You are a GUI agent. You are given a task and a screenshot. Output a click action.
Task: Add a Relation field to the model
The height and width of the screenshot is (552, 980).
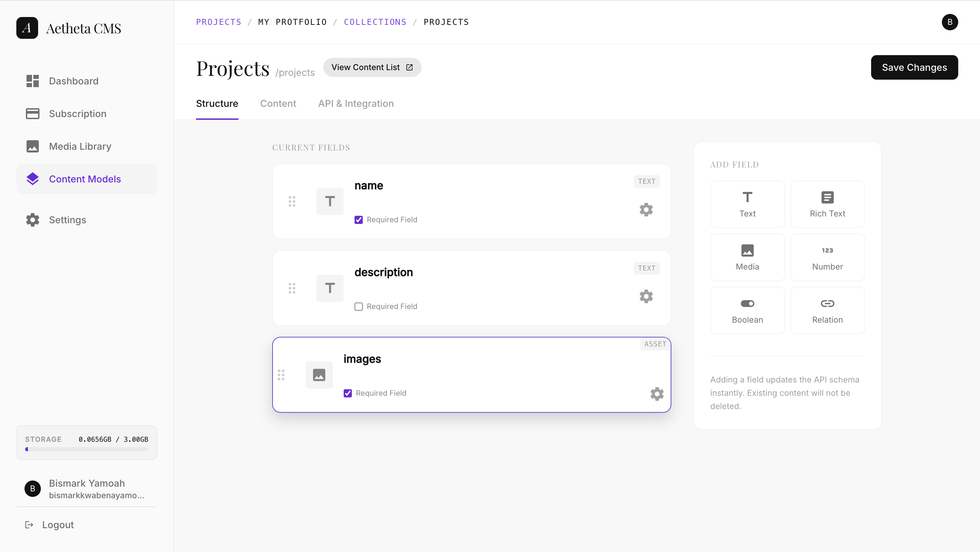tap(828, 310)
